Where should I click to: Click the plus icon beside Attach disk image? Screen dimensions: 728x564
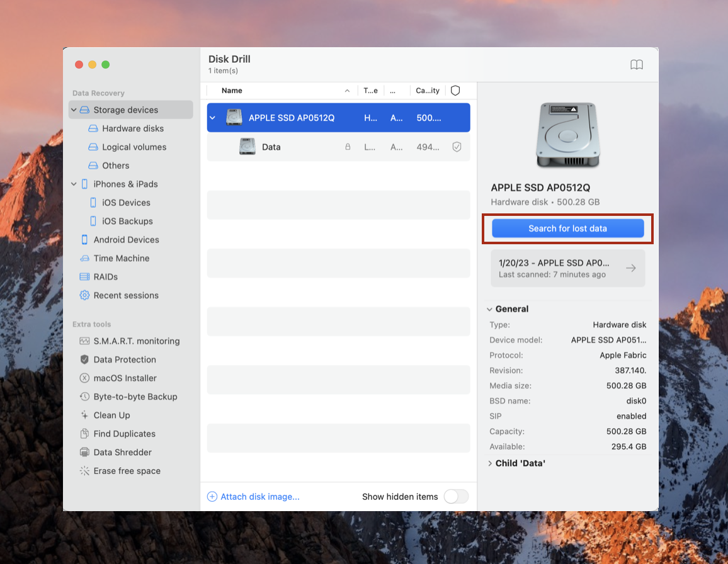tap(212, 497)
